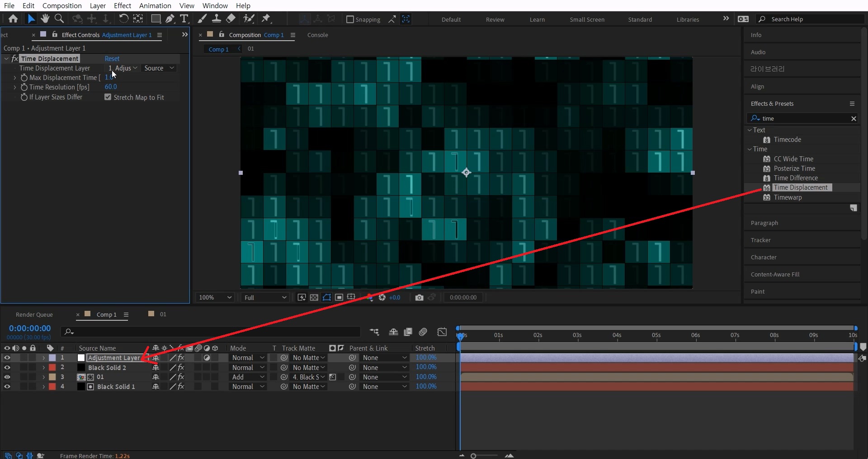
Task: Select the Timewarp effect preset
Action: pos(788,197)
